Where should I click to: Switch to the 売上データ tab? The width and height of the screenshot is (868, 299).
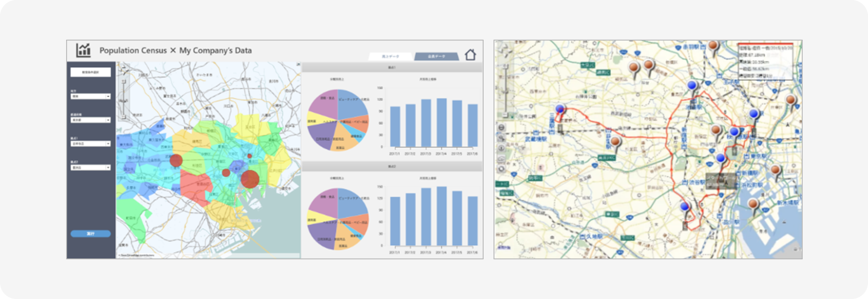click(x=390, y=57)
